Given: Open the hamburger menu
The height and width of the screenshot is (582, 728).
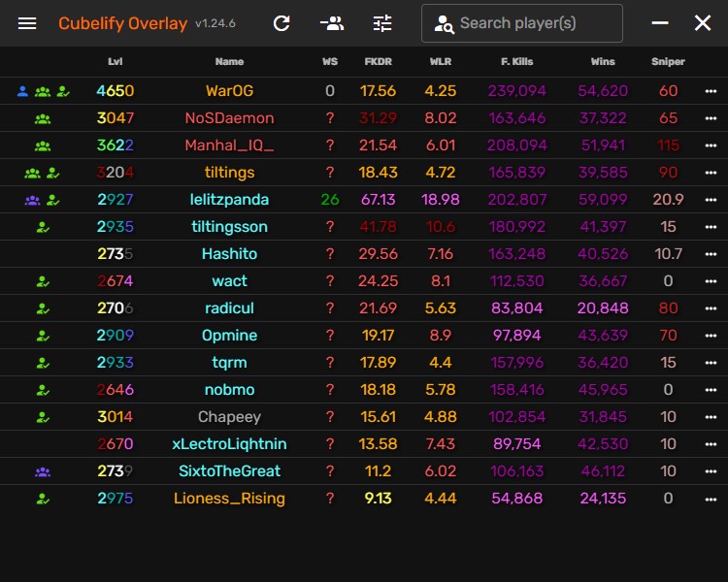Looking at the screenshot, I should [x=27, y=23].
